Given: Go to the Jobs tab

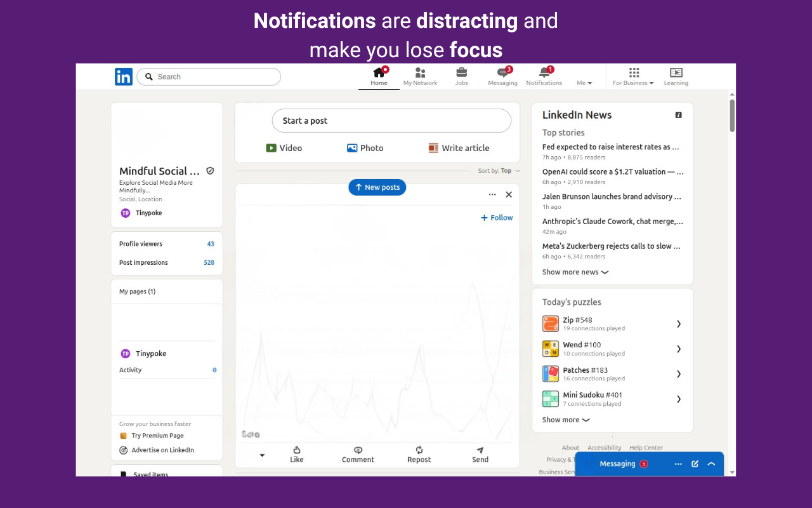Looking at the screenshot, I should tap(461, 77).
